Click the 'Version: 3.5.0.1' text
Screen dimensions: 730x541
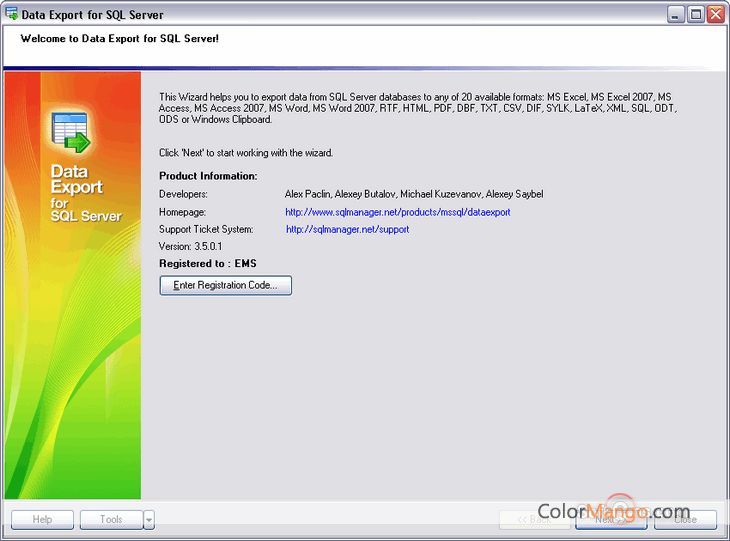[190, 246]
